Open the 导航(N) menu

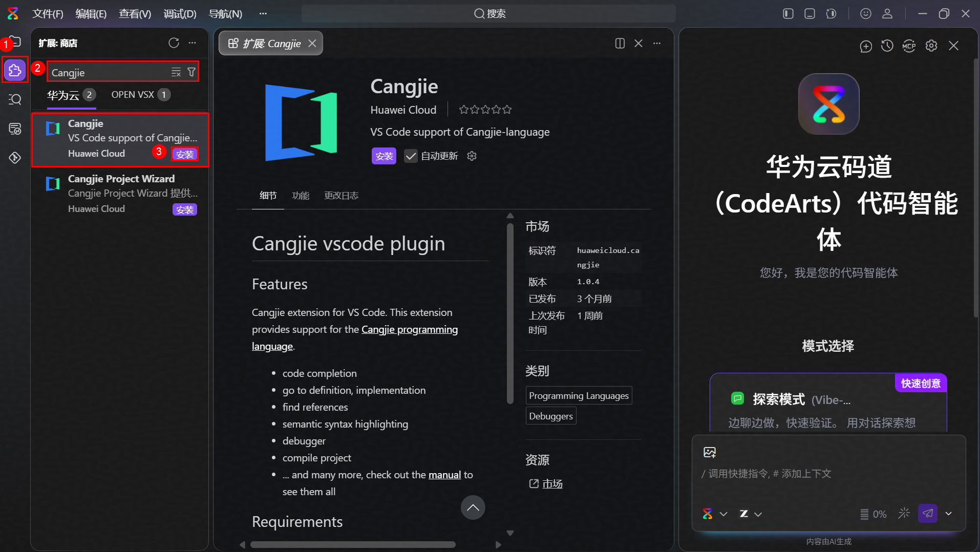point(225,14)
